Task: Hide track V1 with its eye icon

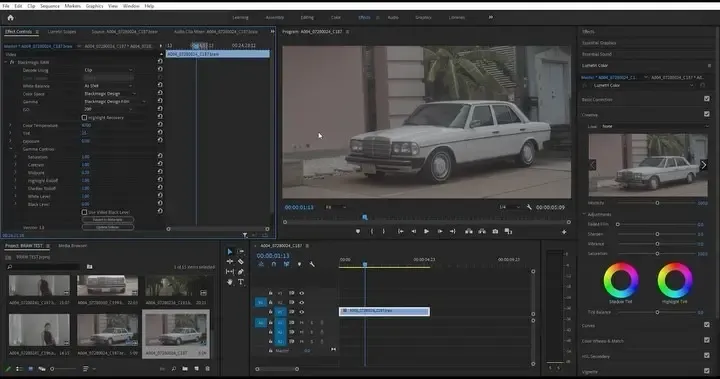Action: tap(302, 312)
